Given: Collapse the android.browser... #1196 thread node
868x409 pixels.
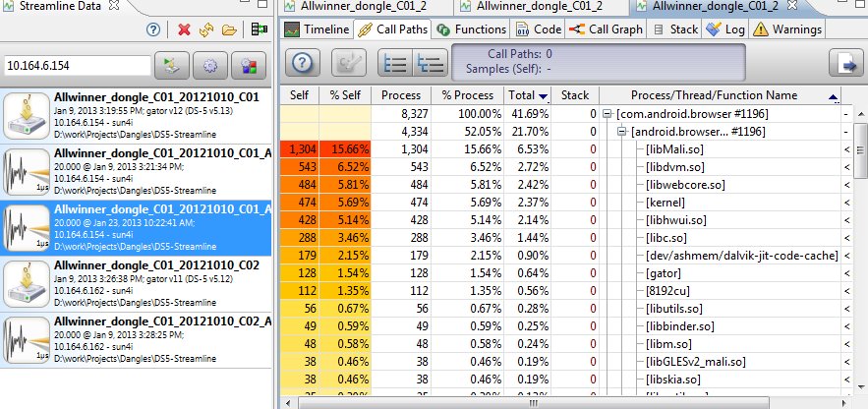Looking at the screenshot, I should [621, 133].
